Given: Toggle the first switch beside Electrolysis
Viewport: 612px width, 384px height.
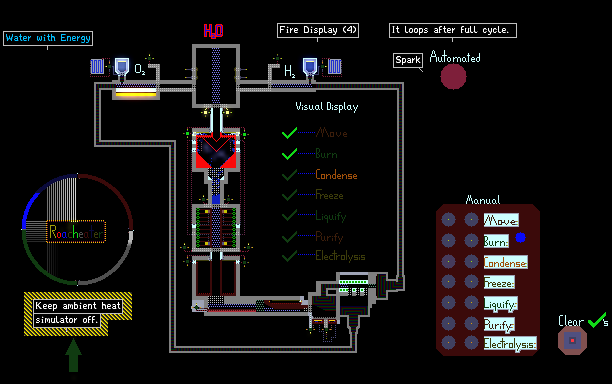Looking at the screenshot, I should 448,343.
